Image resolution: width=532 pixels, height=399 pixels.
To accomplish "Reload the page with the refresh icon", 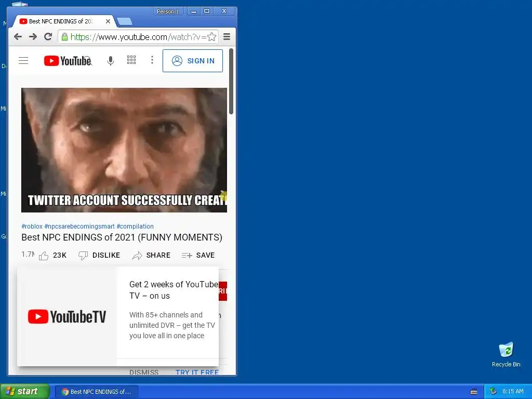I will 48,37.
